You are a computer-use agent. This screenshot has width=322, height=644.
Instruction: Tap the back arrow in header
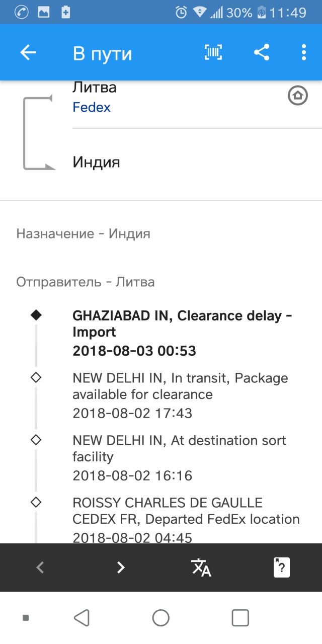(28, 53)
